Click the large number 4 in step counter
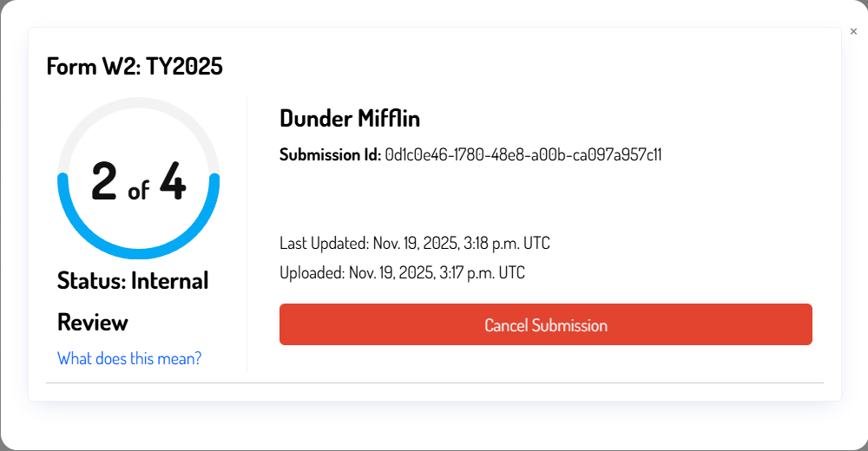868x451 pixels. click(x=172, y=183)
